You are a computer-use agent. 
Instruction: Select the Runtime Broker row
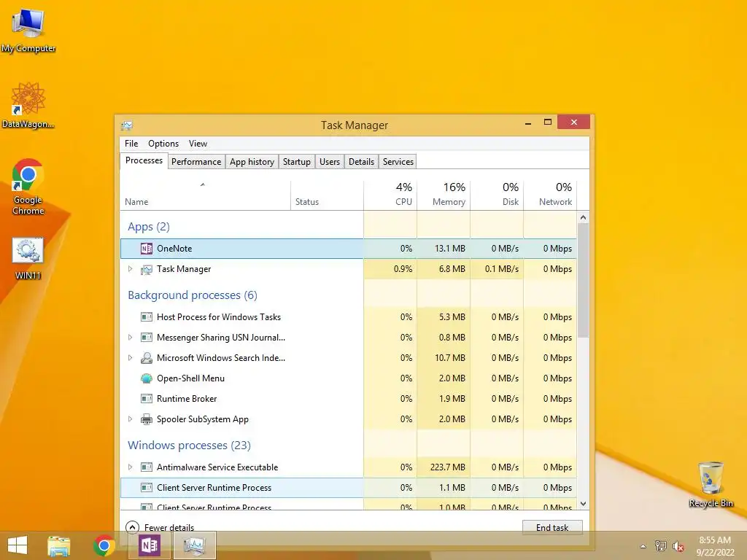pos(348,399)
